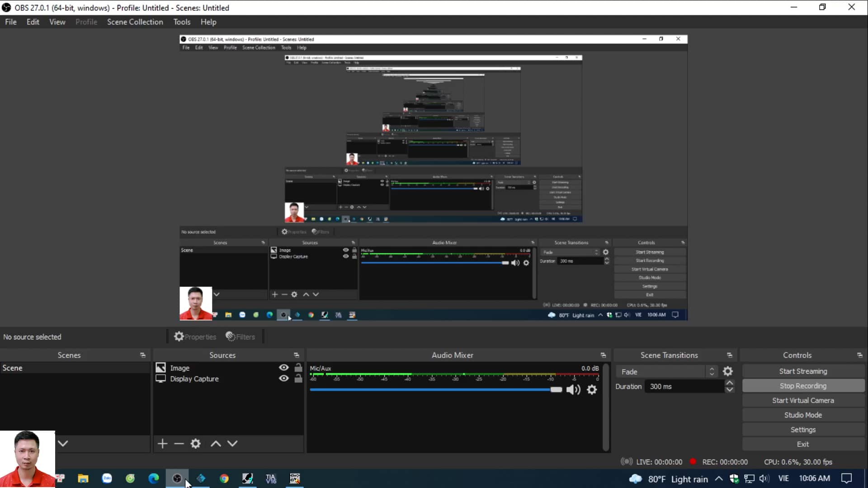Open Google Chrome from the taskbar

click(x=224, y=479)
